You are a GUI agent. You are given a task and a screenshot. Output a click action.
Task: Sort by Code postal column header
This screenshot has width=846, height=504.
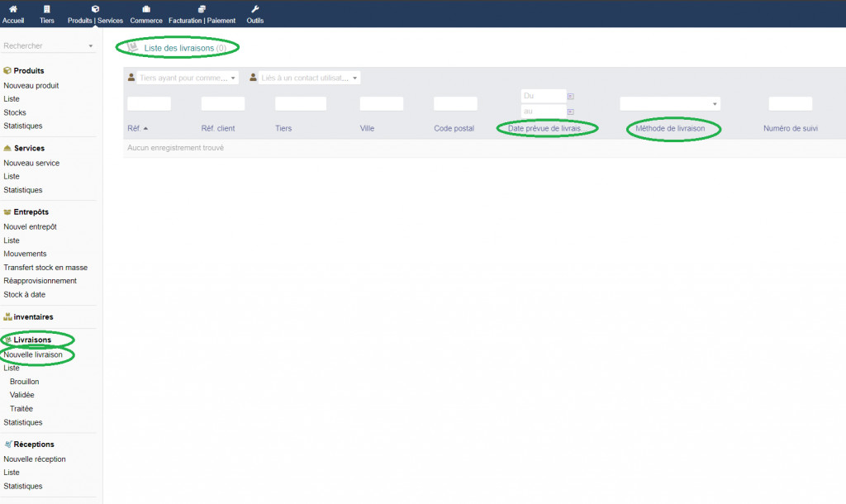tap(454, 128)
